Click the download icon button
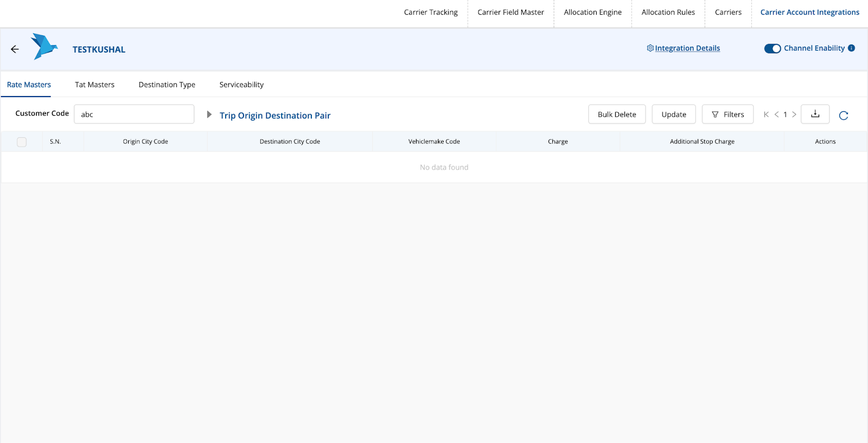 tap(815, 114)
